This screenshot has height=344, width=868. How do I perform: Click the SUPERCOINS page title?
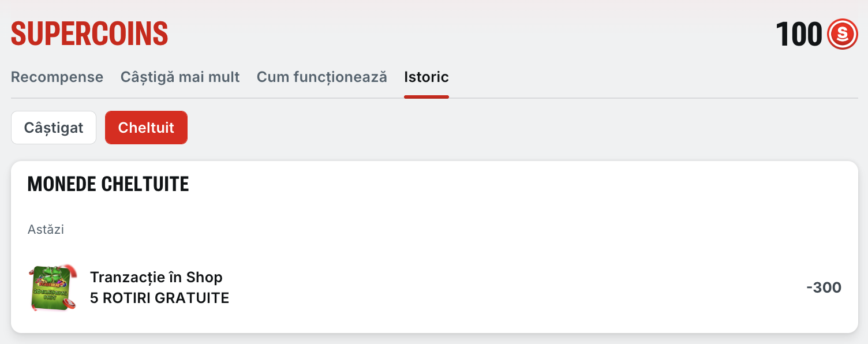coord(89,34)
